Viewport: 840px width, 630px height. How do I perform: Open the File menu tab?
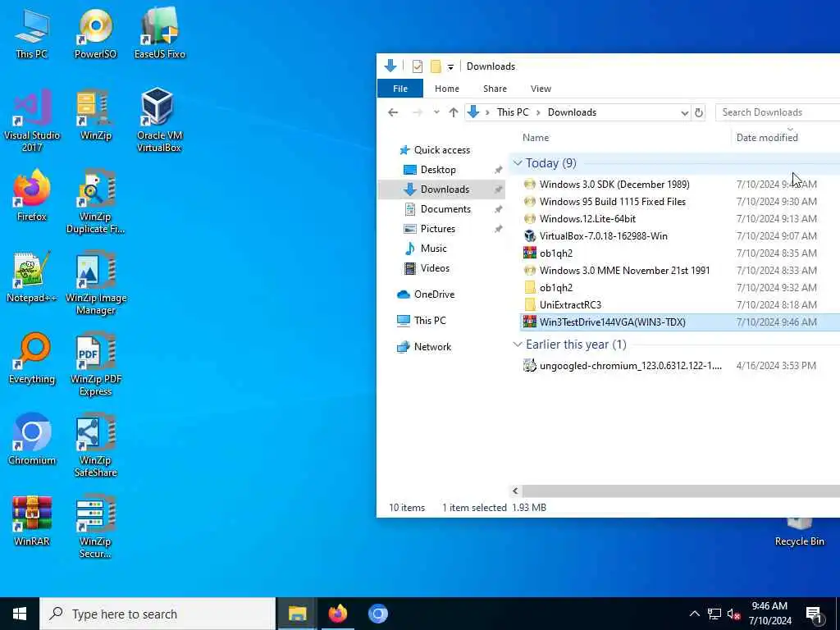click(400, 89)
